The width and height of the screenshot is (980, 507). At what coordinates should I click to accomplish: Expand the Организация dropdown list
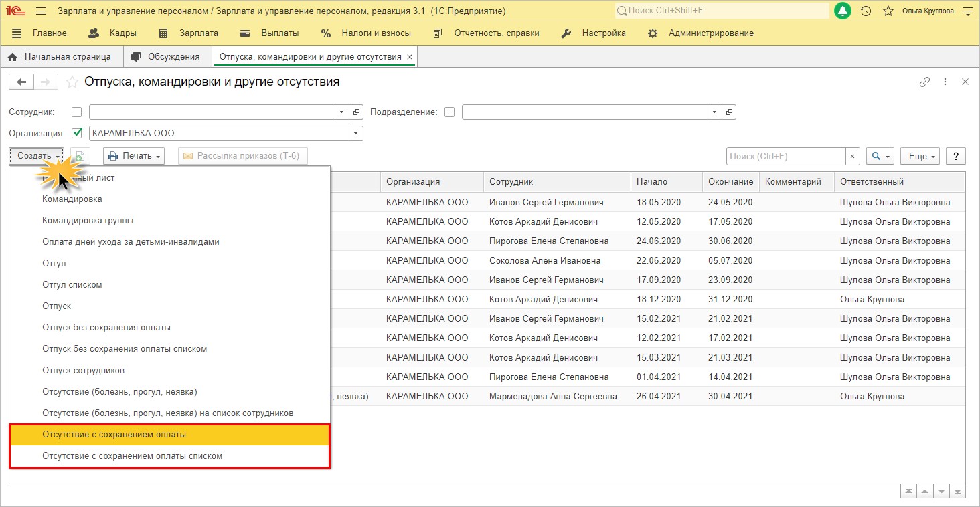pos(356,133)
